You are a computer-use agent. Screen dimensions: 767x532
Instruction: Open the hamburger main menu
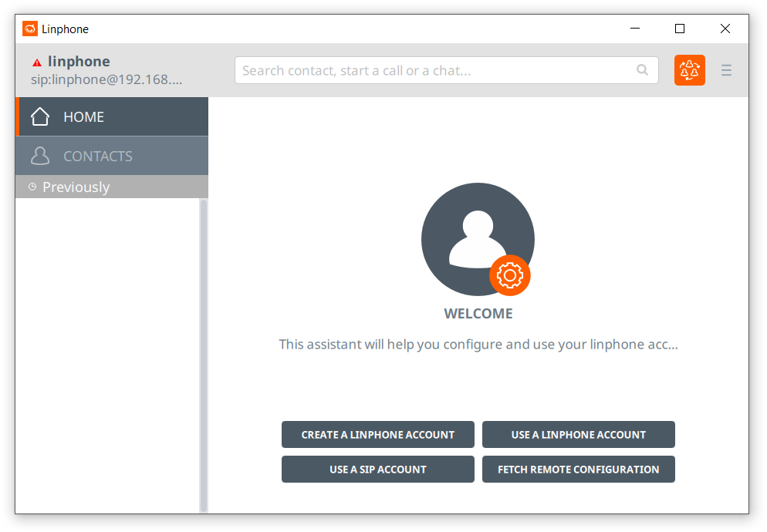coord(726,70)
